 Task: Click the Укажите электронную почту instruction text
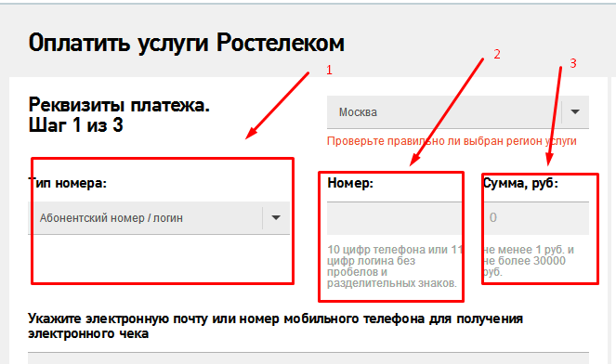click(x=275, y=326)
